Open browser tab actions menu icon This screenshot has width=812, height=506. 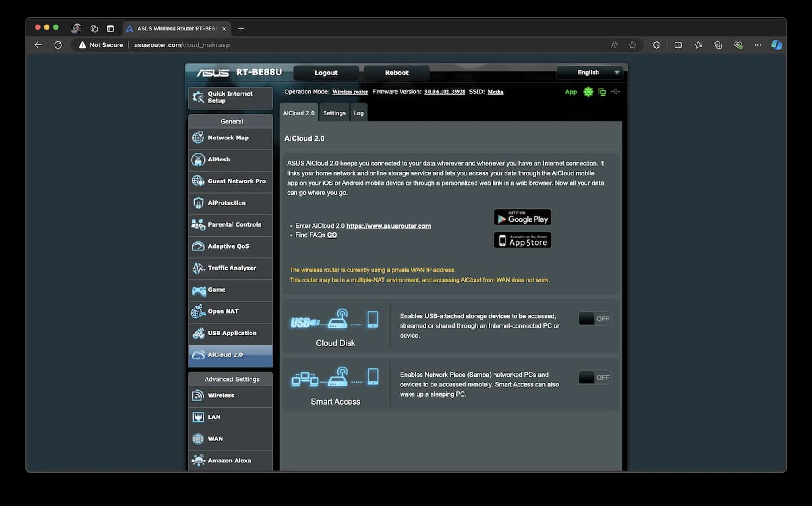tap(110, 29)
